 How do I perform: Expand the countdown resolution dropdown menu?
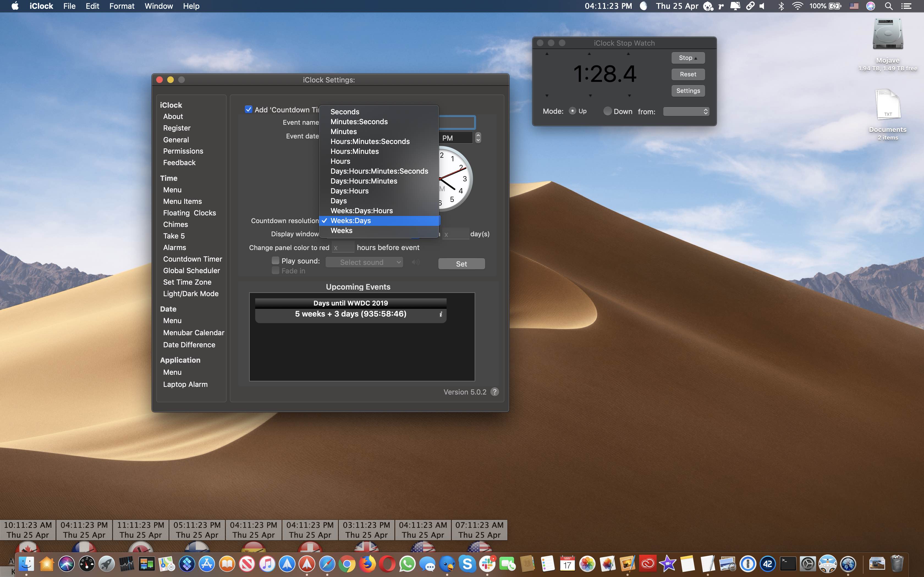tap(379, 220)
